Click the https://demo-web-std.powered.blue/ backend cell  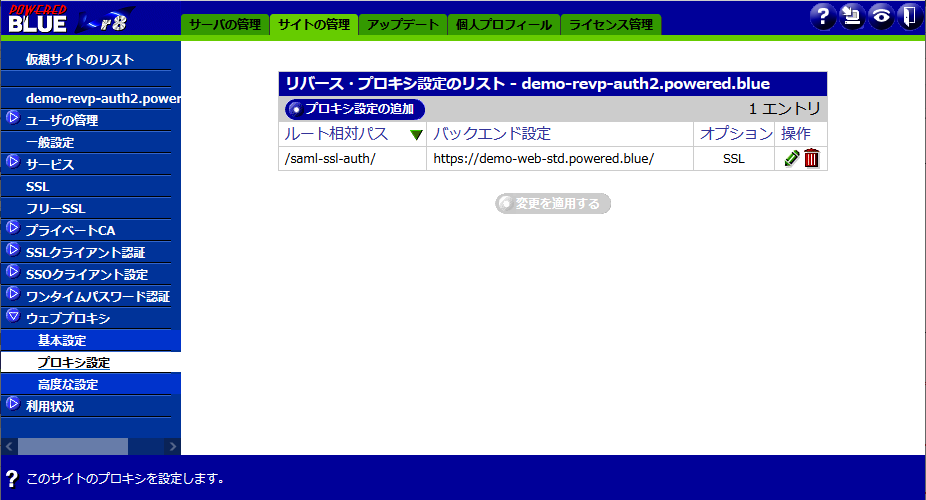coord(560,159)
